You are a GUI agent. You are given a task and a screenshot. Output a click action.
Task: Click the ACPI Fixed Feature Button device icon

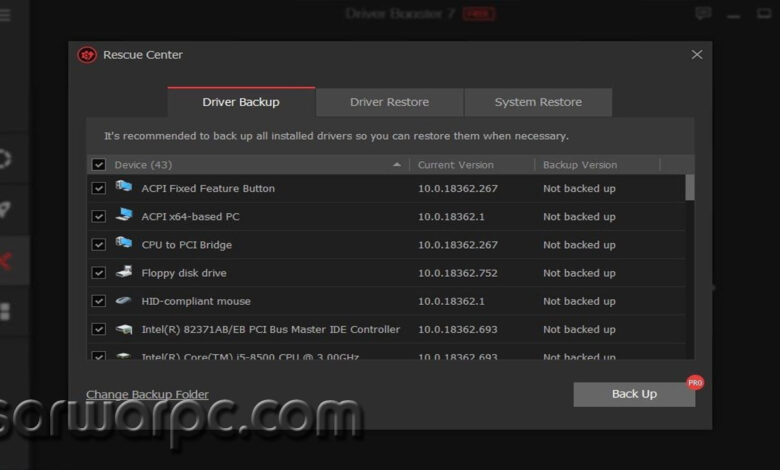click(124, 187)
